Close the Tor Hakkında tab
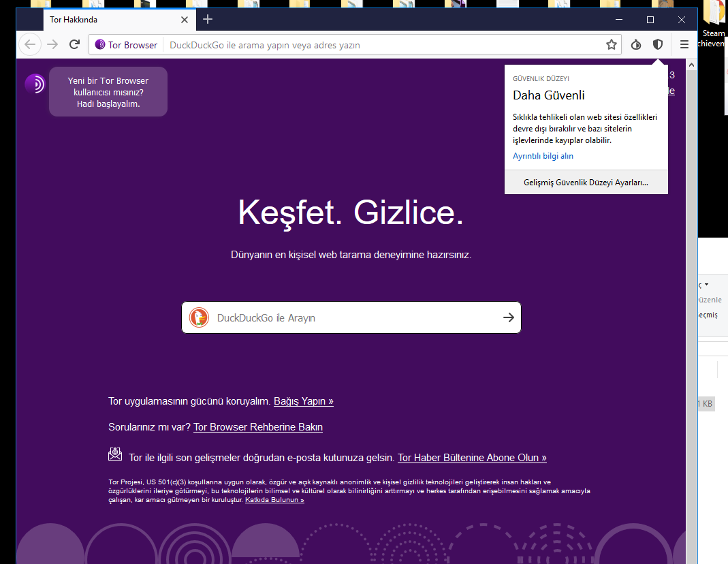Image resolution: width=728 pixels, height=564 pixels. click(185, 20)
